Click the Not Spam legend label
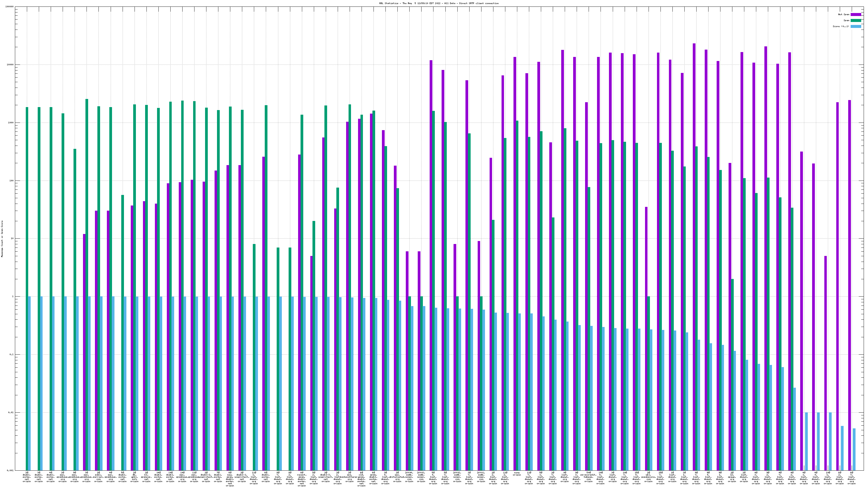Image resolution: width=868 pixels, height=488 pixels. pyautogui.click(x=844, y=14)
